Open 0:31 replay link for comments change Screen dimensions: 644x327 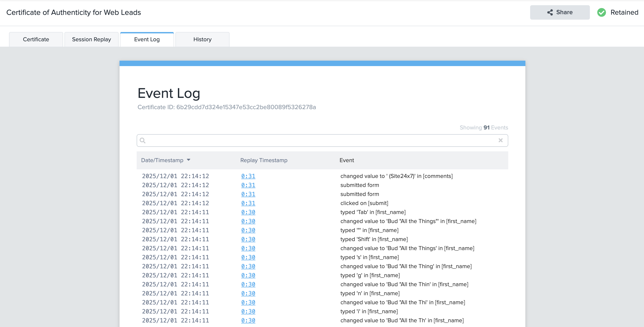point(248,176)
